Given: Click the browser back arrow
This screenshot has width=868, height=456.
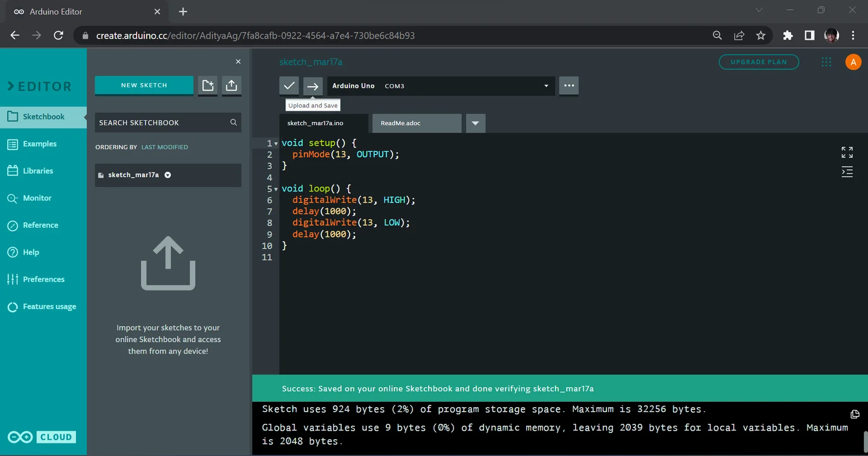Looking at the screenshot, I should [15, 35].
